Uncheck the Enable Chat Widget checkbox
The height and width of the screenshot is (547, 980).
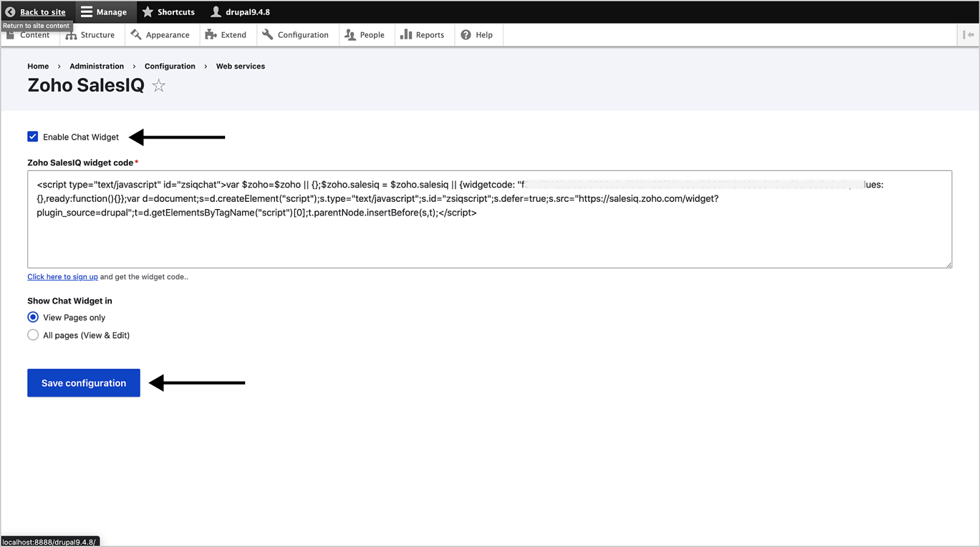coord(33,137)
